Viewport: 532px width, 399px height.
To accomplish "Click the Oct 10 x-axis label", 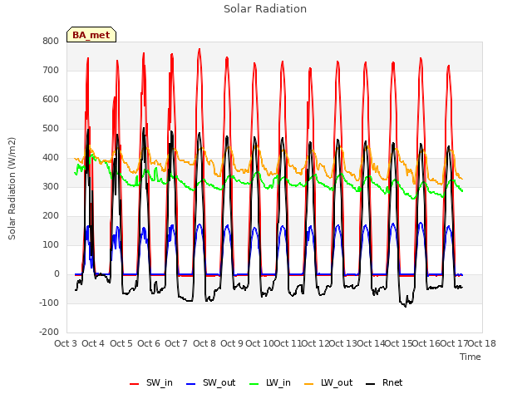I will coord(259,343).
